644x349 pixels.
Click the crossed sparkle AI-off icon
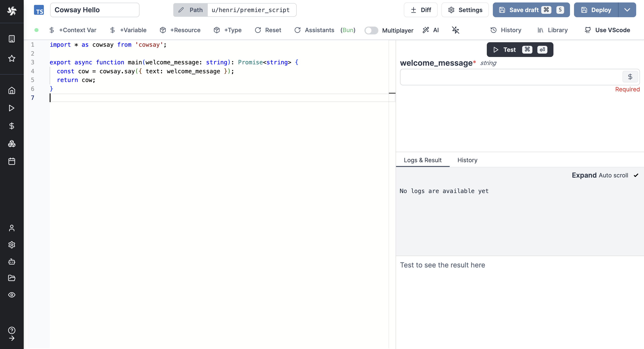coord(455,30)
